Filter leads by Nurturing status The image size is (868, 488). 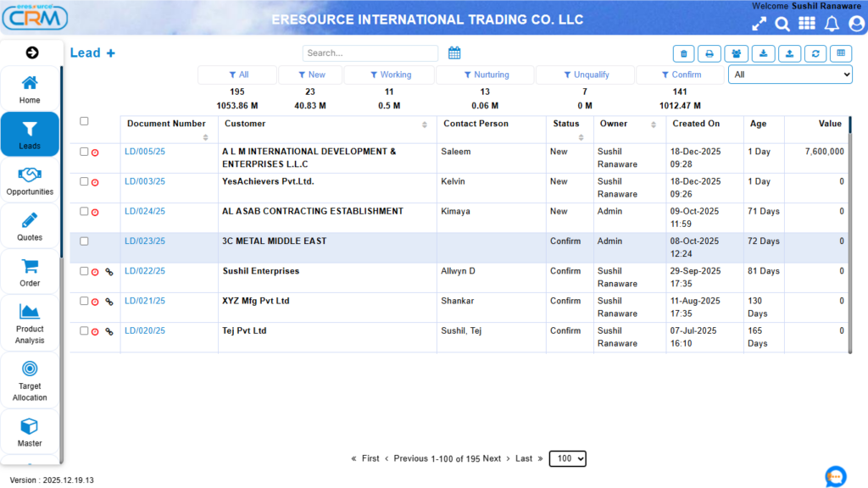[486, 75]
